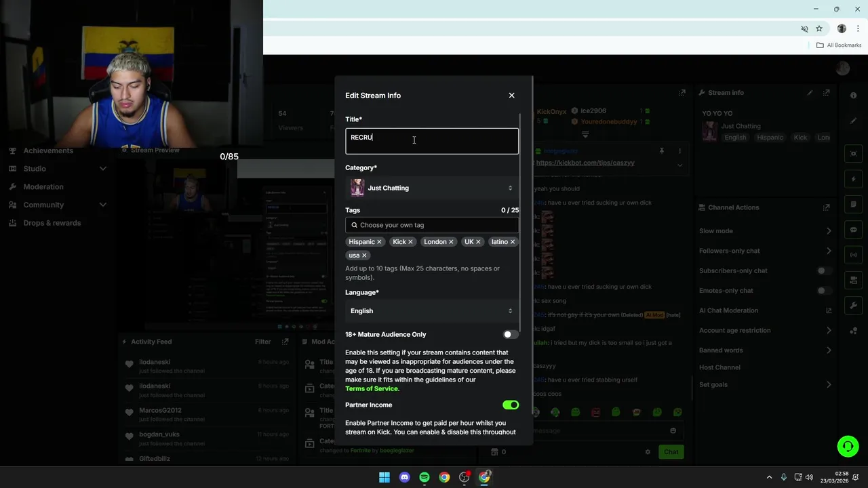This screenshot has height=488, width=868.
Task: Focus the Choose your own tag search box
Action: (x=432, y=225)
